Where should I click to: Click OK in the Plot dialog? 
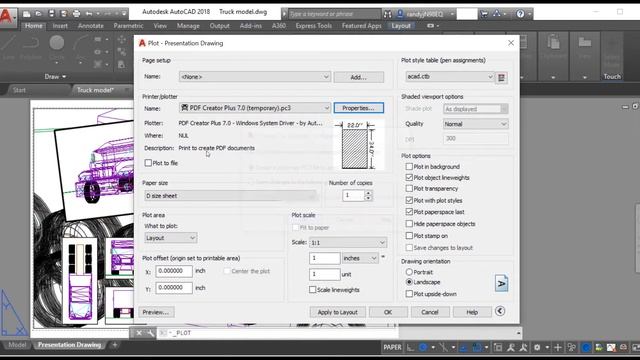point(388,312)
